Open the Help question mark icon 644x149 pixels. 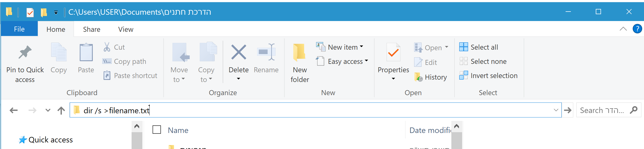pos(637,29)
